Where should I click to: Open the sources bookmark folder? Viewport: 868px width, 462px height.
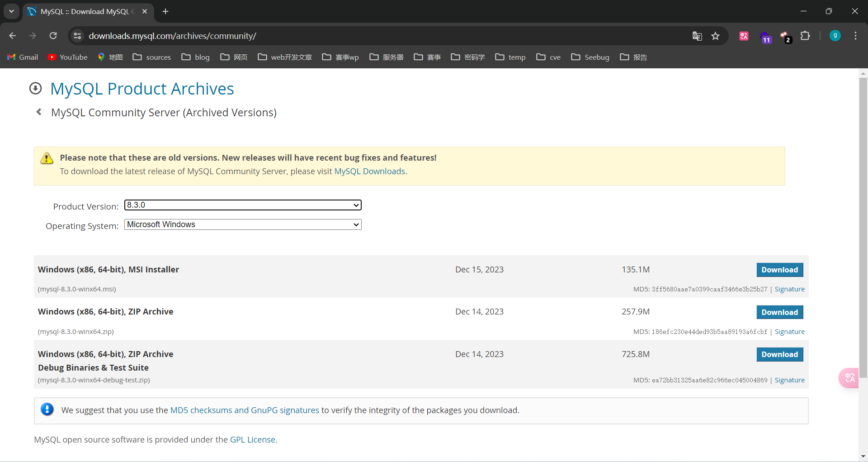pos(152,57)
